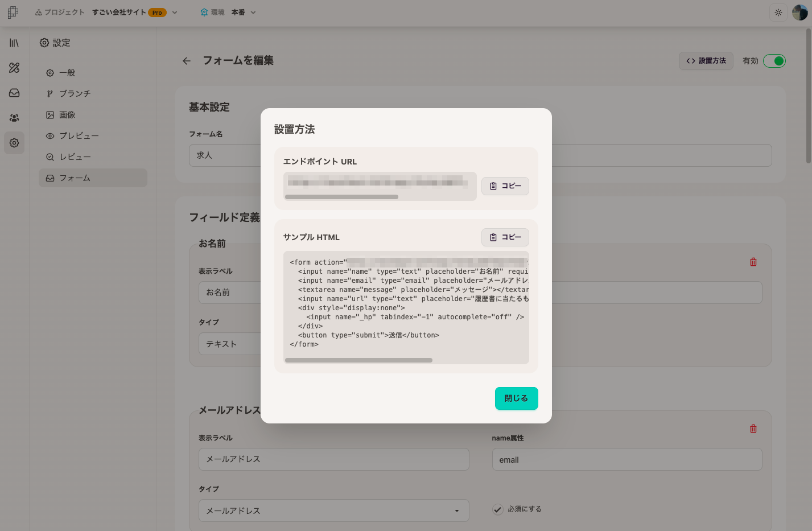Click the blurred endpoint URL field
Screen dimensions: 812x531
pyautogui.click(x=380, y=186)
